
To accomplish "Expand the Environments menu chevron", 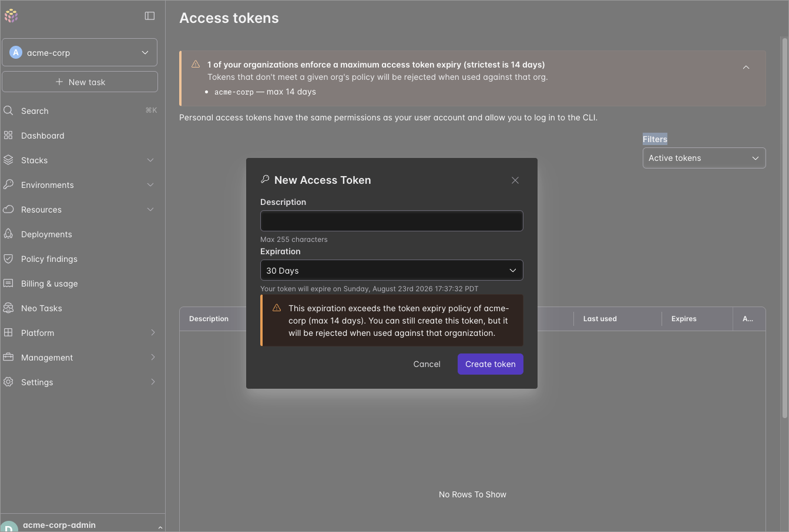I will click(150, 184).
